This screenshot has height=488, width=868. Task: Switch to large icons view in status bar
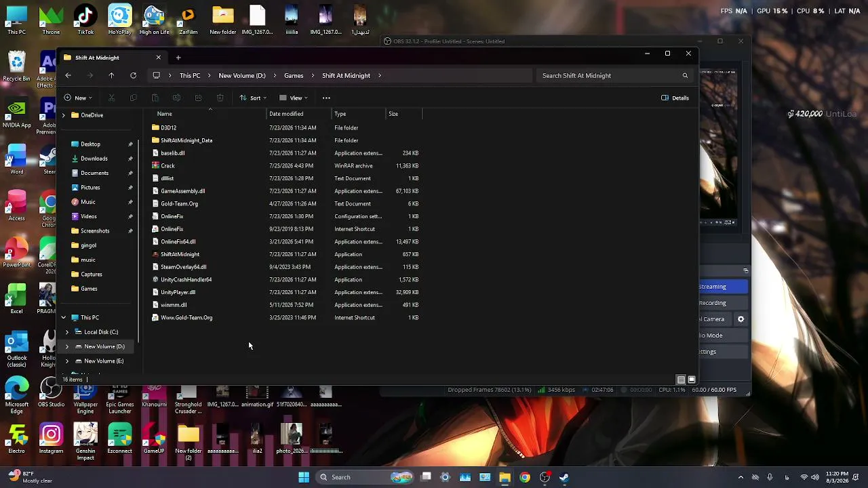point(692,380)
